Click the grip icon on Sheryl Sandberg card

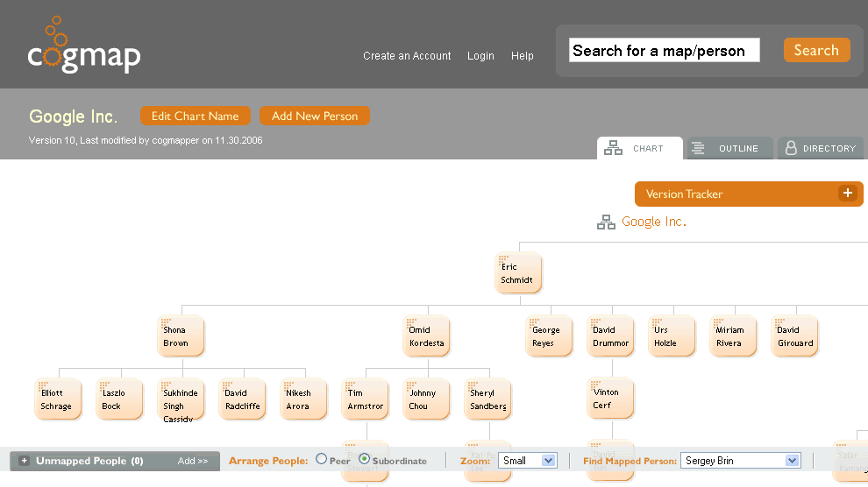tap(473, 385)
